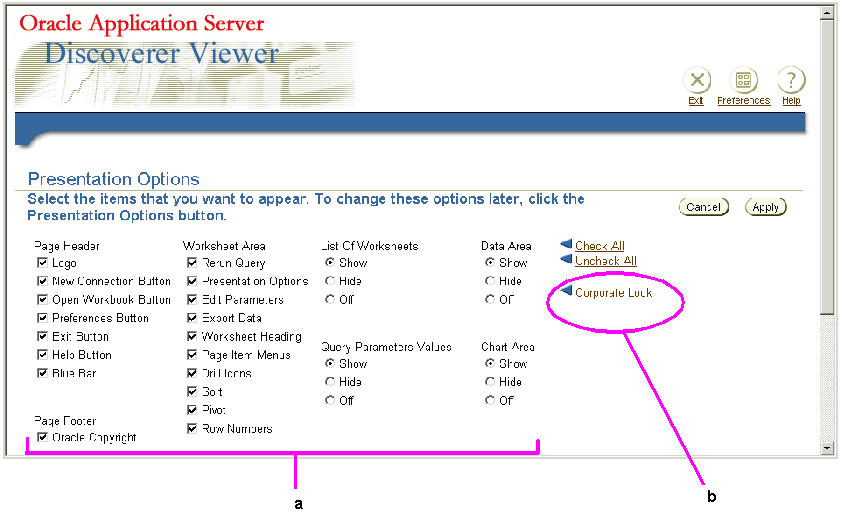The width and height of the screenshot is (843, 520).
Task: Toggle the Blue Bar checkbox
Action: pos(42,373)
